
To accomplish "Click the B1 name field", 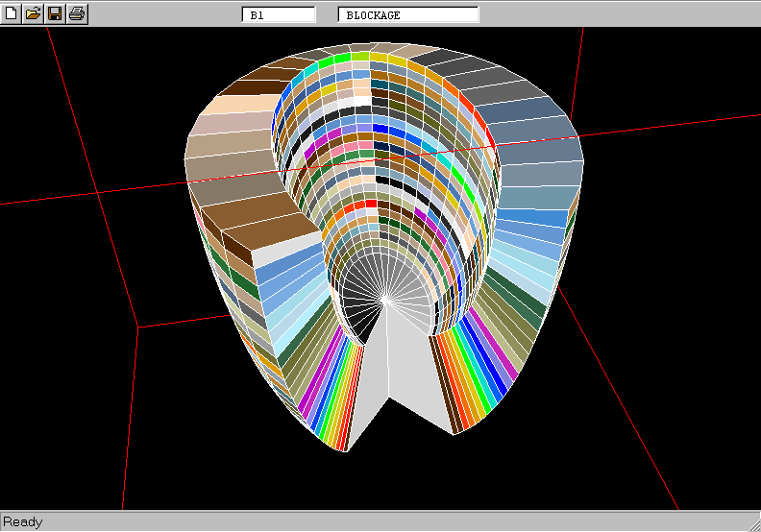I will click(x=279, y=15).
